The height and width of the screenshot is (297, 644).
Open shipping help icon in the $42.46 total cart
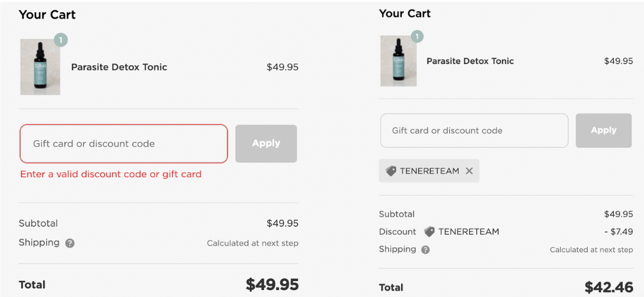tap(425, 250)
